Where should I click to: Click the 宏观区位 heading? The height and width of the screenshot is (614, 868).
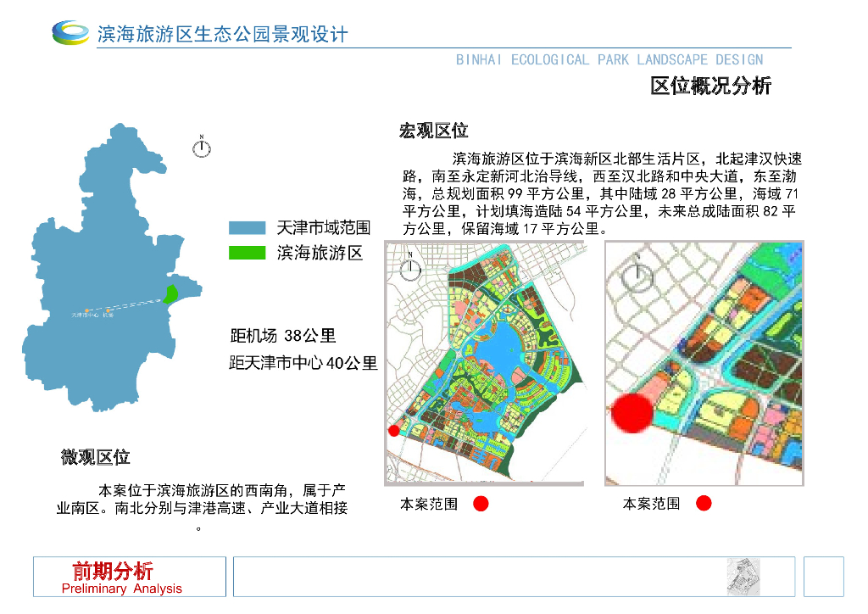[x=433, y=131]
